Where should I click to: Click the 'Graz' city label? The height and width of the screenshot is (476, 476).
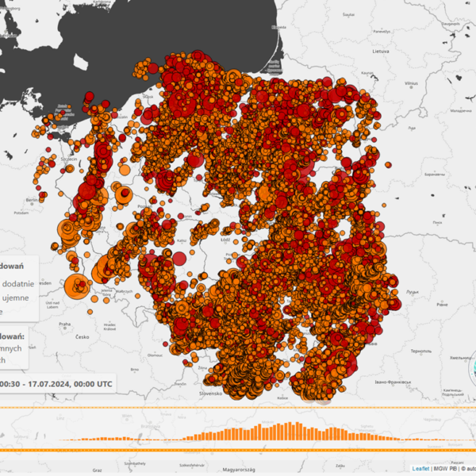(97, 470)
